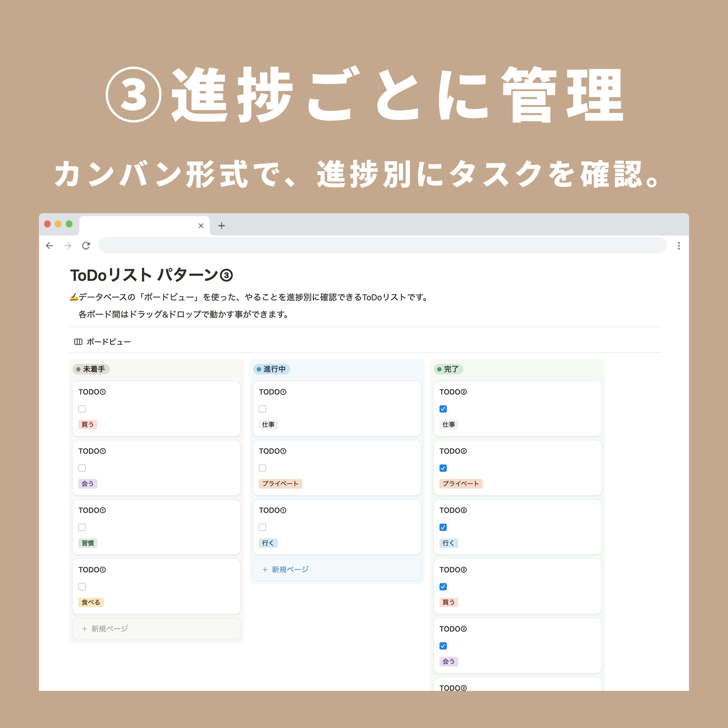Open a new tab with plus icon

click(222, 226)
